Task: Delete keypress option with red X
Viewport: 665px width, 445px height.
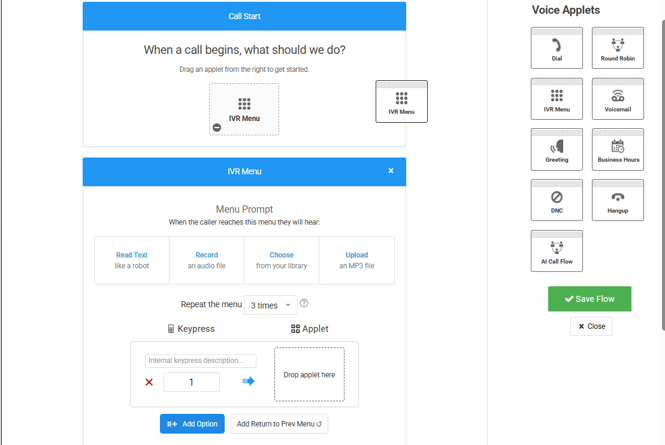Action: [149, 382]
